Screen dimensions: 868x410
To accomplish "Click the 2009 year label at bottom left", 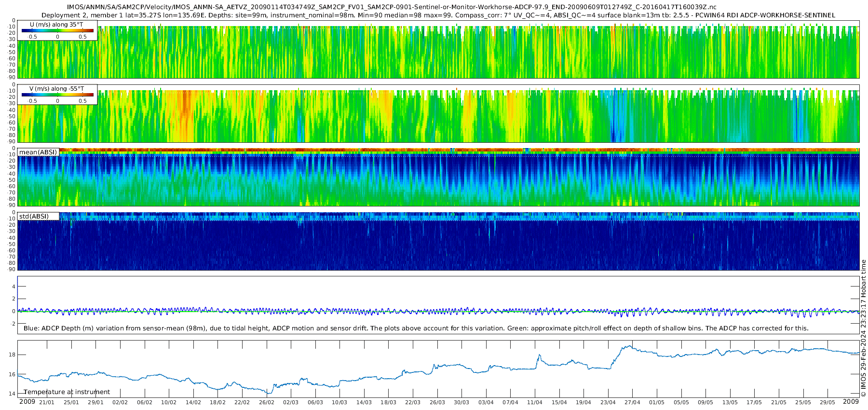I will (27, 402).
